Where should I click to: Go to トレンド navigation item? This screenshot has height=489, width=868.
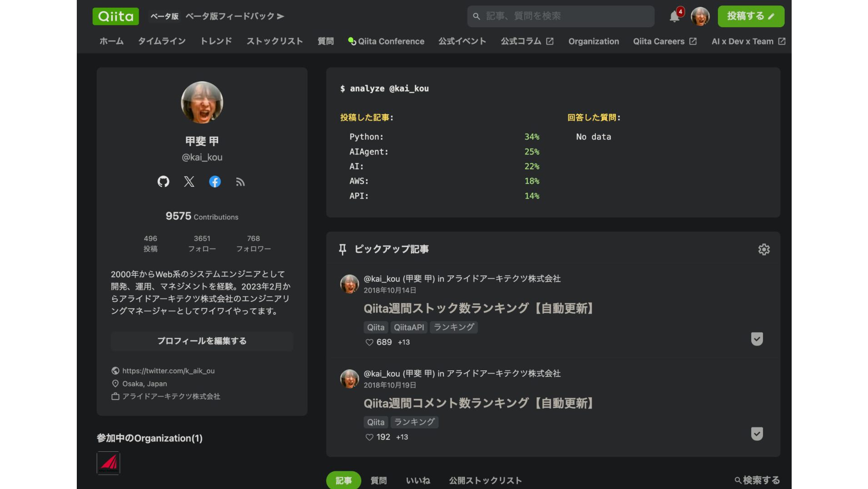[x=216, y=41]
